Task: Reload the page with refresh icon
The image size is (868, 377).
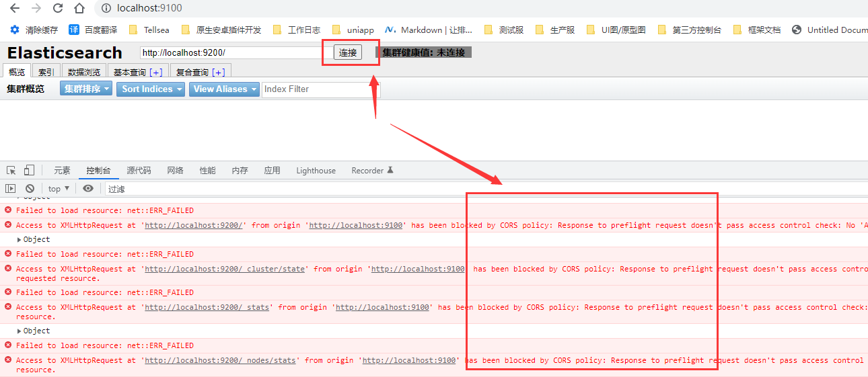Action: (x=58, y=8)
